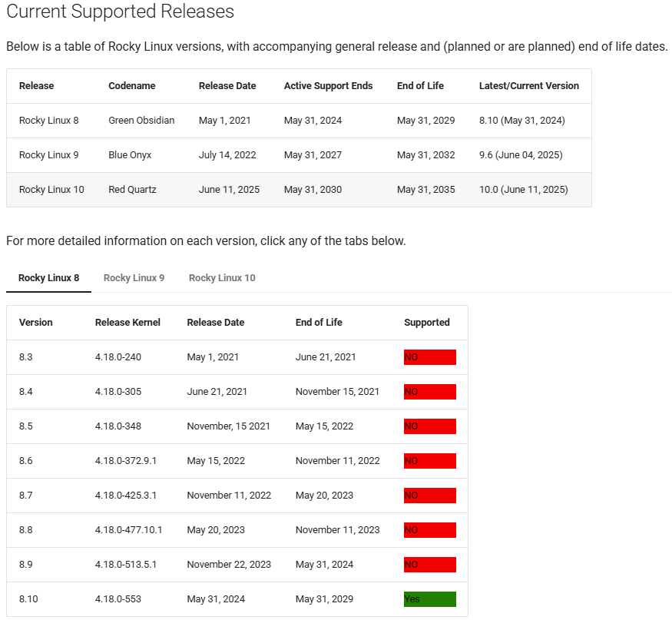Click the Supported column header
The image size is (672, 620).
(426, 323)
